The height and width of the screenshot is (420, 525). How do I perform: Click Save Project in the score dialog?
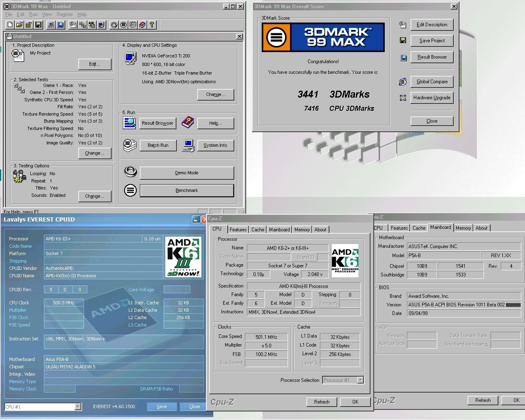432,41
